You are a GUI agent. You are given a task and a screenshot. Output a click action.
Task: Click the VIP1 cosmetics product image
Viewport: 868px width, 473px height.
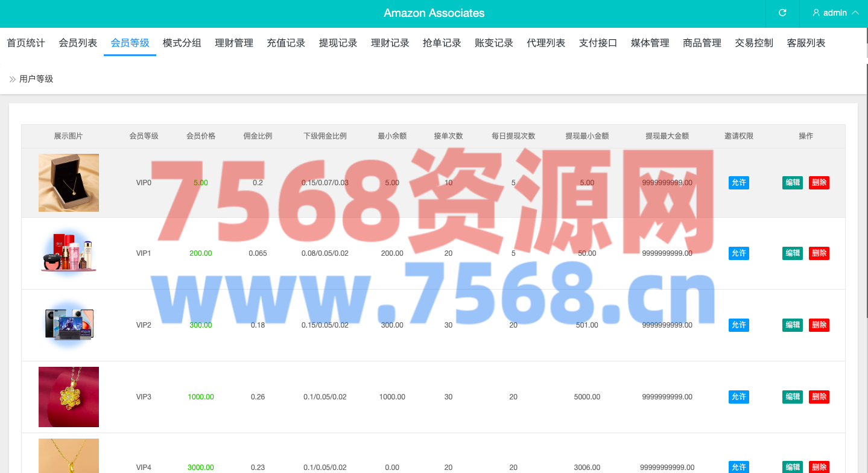click(x=69, y=253)
